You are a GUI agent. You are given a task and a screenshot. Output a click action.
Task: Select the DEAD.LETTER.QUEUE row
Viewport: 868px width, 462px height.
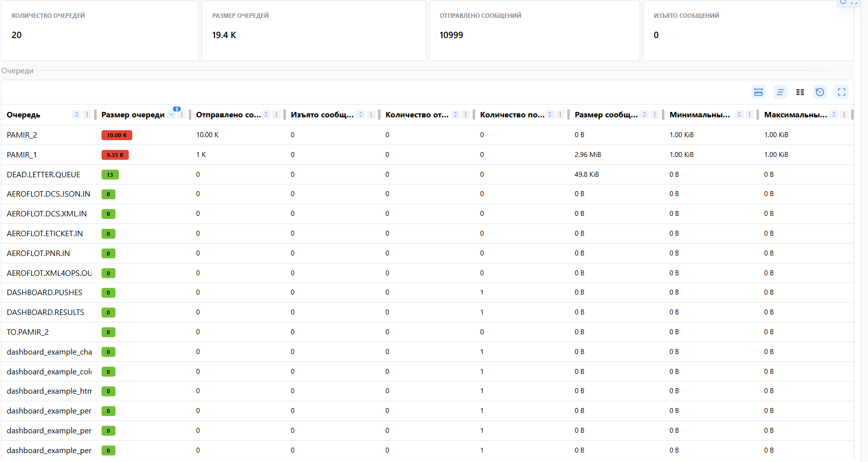coord(44,175)
